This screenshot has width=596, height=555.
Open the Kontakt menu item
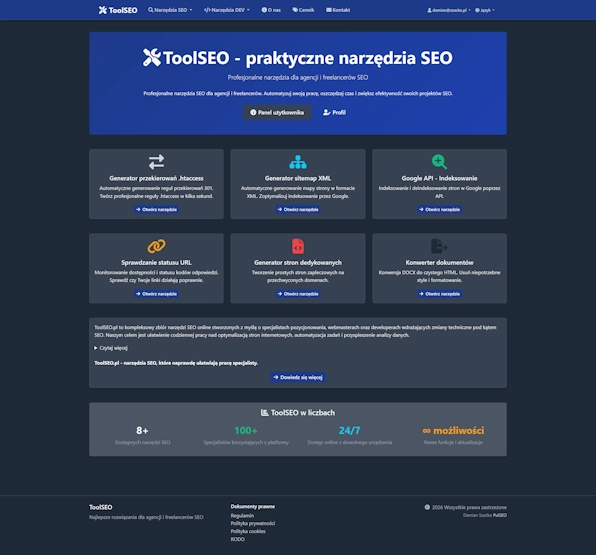tap(338, 10)
